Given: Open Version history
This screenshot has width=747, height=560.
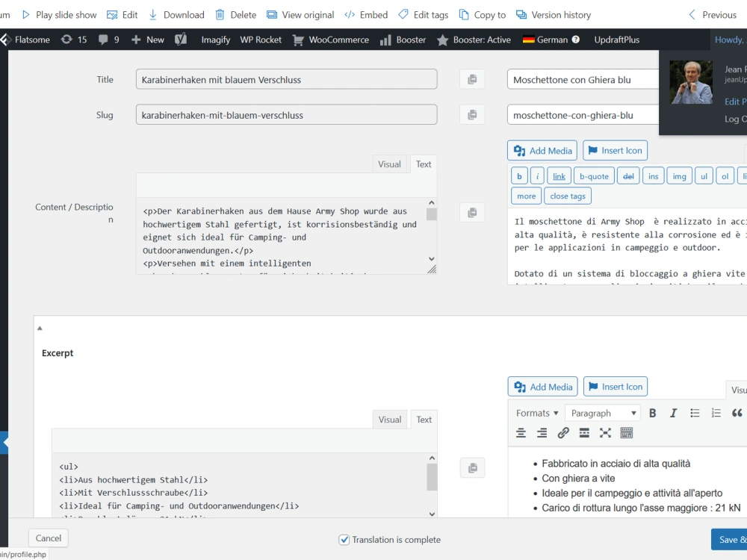Looking at the screenshot, I should [x=554, y=15].
